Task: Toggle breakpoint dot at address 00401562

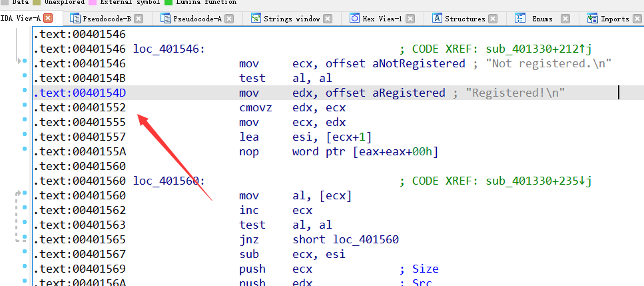Action: pyautogui.click(x=25, y=207)
